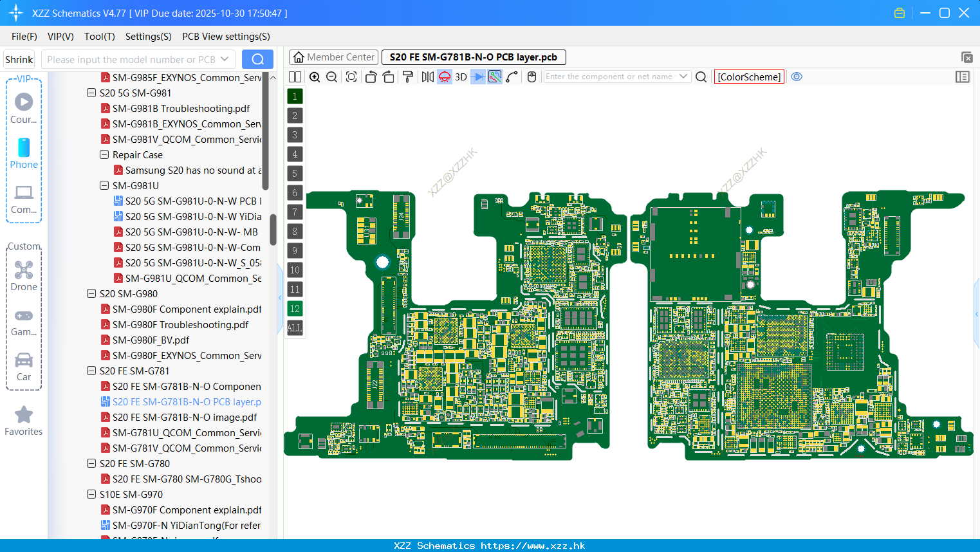Screen dimensions: 980x552
Task: Open the Drone category
Action: pyautogui.click(x=24, y=276)
